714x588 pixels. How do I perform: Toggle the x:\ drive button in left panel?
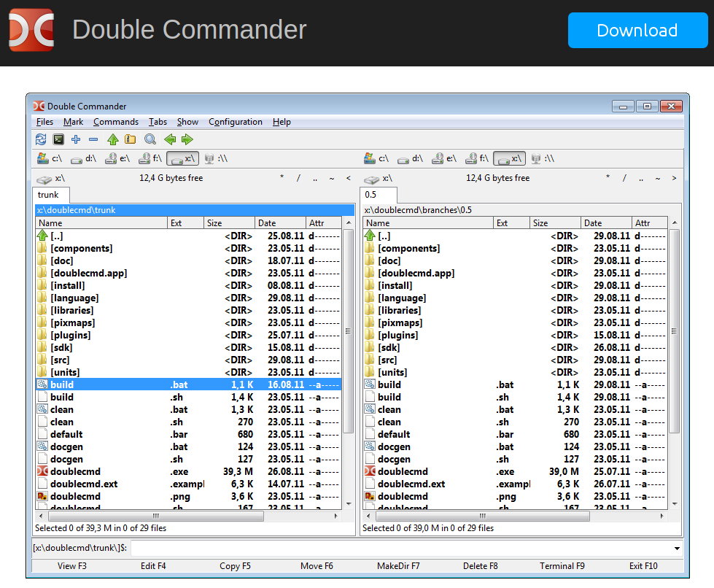coord(182,158)
